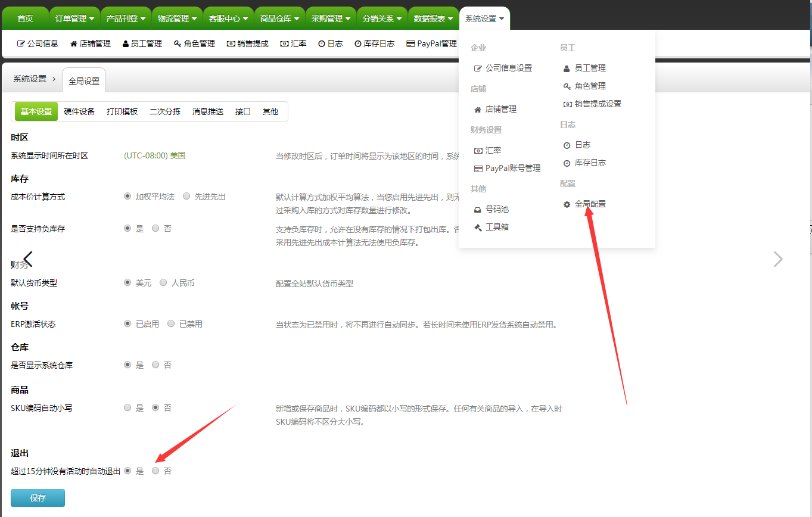The image size is (812, 517).
Task: Click the inbox icon beside 号码池
Action: [x=477, y=210]
